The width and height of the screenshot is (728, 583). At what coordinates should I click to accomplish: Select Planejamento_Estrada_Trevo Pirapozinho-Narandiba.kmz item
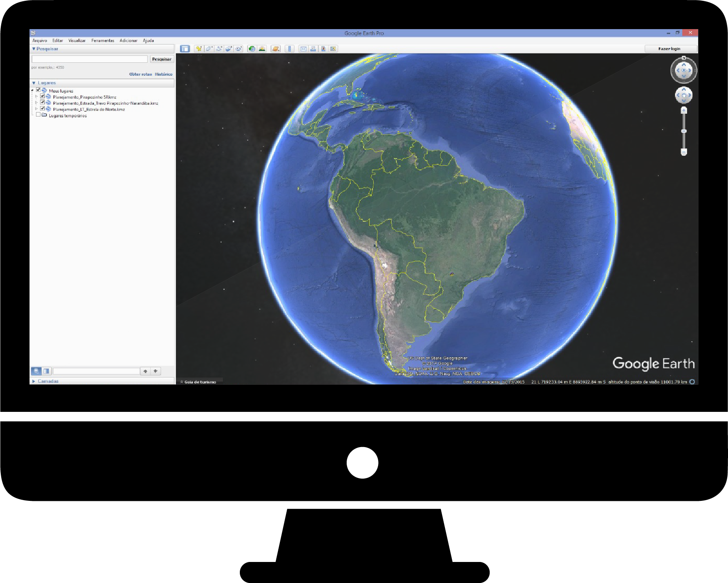pos(106,103)
